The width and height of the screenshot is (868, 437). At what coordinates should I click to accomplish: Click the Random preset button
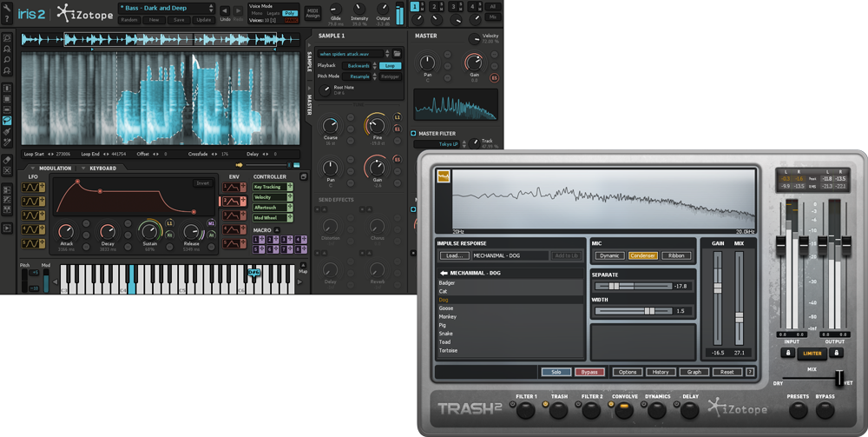point(129,20)
